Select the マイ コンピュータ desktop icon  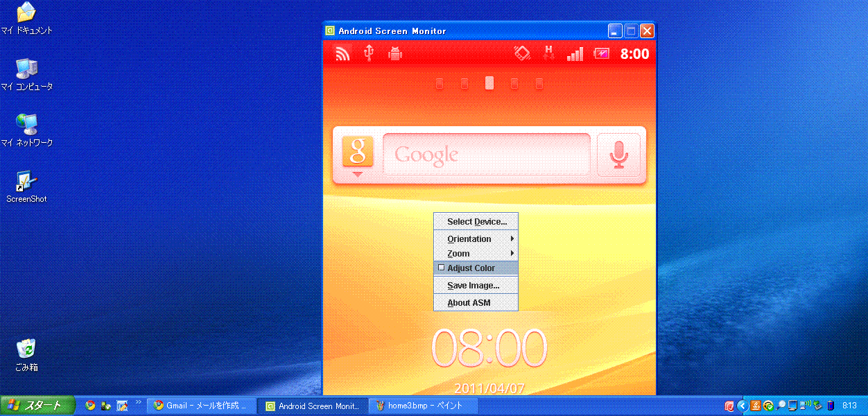pos(26,75)
